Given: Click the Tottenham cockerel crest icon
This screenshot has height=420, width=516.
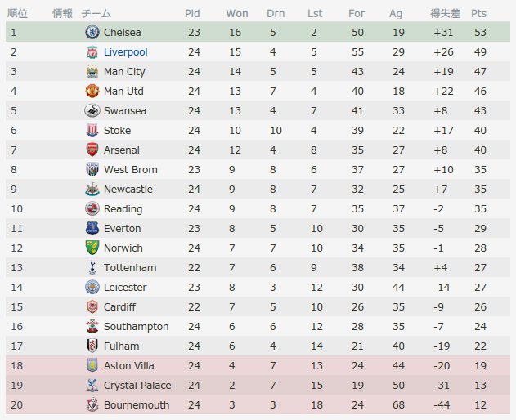Looking at the screenshot, I should [92, 267].
